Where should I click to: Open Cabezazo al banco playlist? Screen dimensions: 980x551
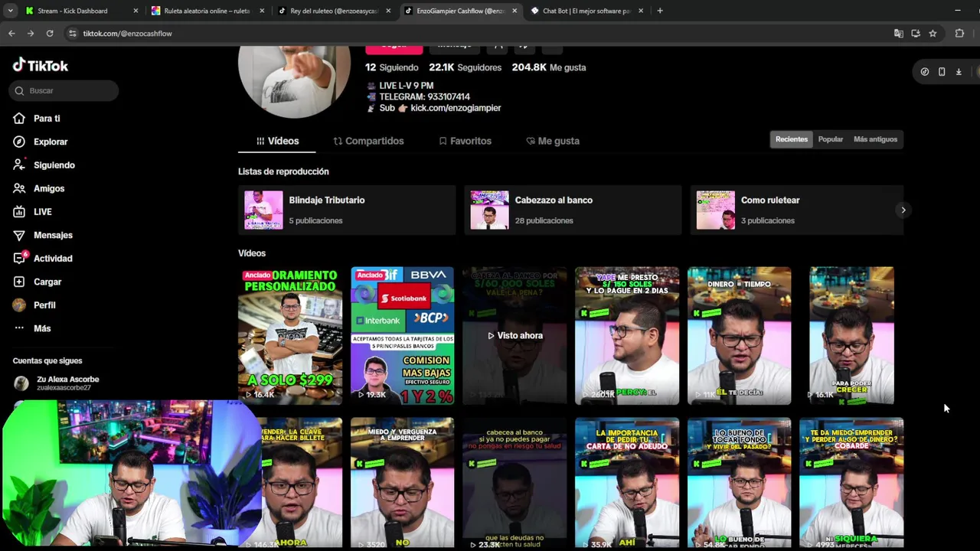click(573, 210)
